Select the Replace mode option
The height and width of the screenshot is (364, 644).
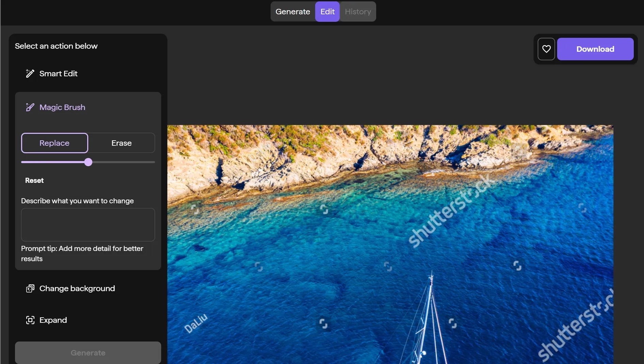point(55,143)
